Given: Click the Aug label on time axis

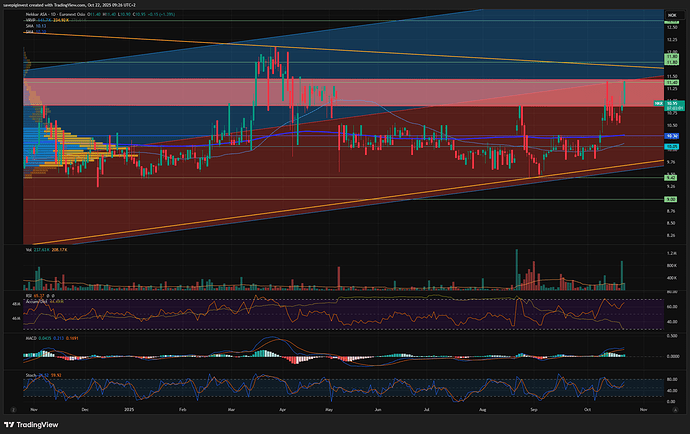Looking at the screenshot, I should click(483, 409).
